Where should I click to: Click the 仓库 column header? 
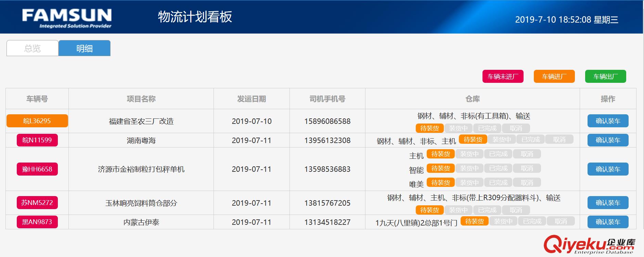click(473, 99)
